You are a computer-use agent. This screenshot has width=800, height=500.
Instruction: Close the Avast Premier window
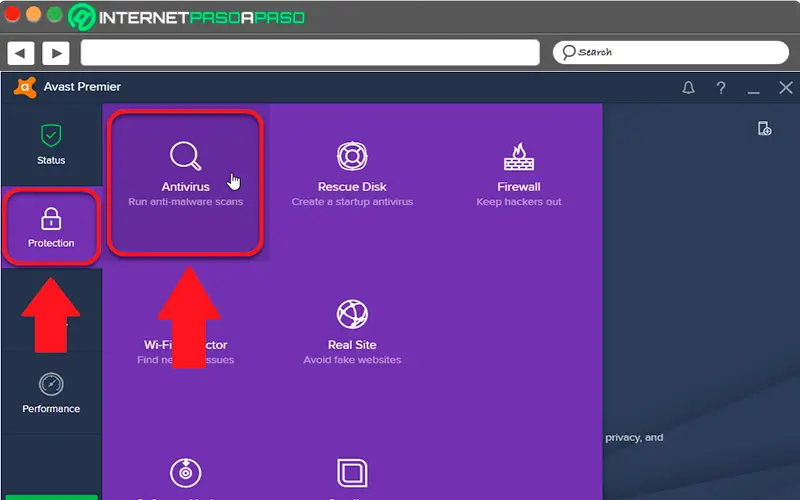(786, 88)
